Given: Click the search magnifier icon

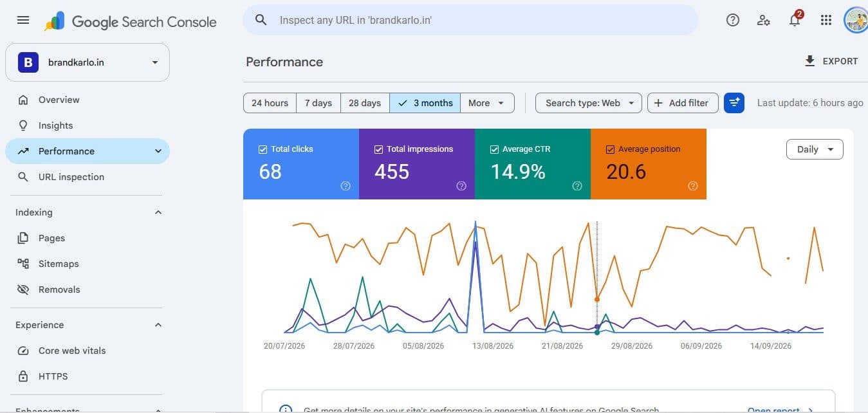Looking at the screenshot, I should pyautogui.click(x=261, y=20).
